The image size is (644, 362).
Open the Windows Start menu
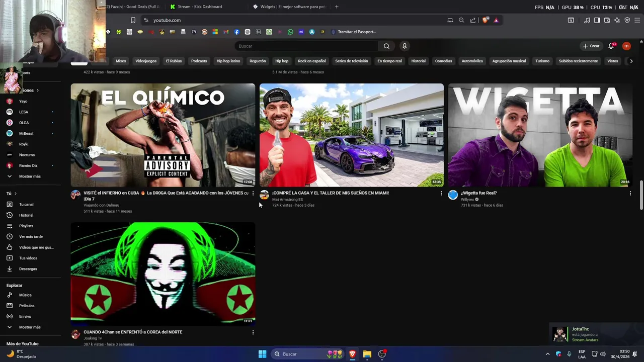262,354
